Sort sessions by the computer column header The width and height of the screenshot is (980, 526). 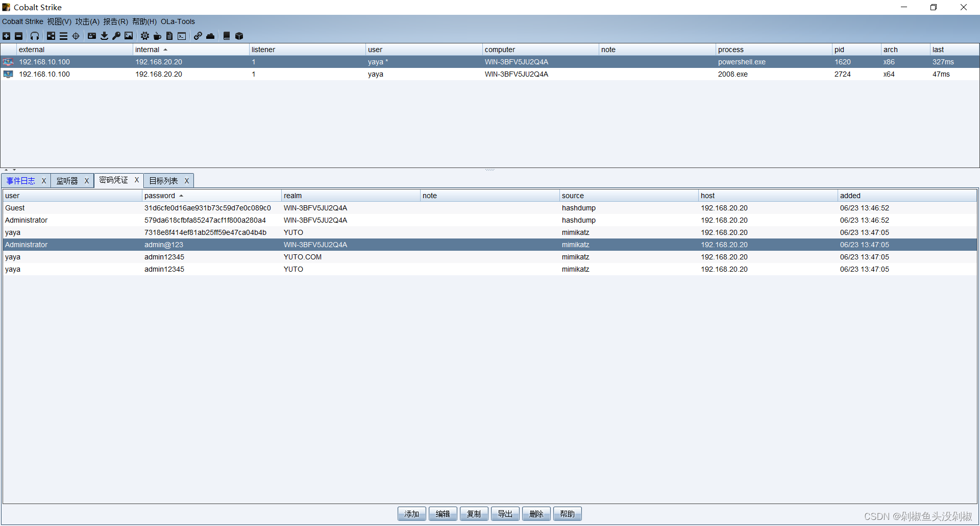point(541,50)
